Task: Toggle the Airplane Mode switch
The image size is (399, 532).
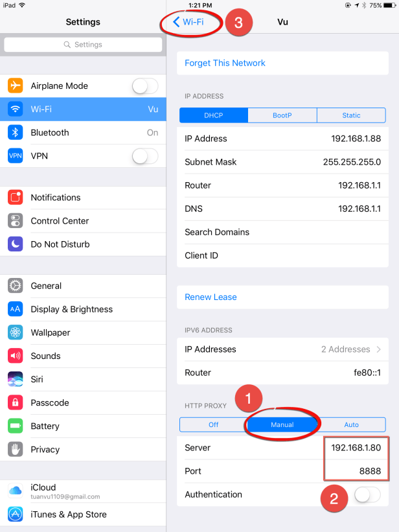Action: coord(145,86)
